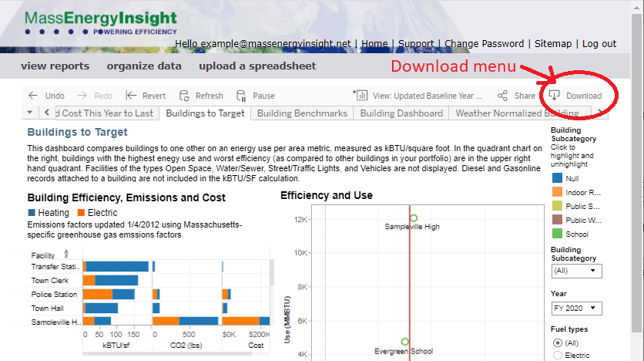Click the Indoor R... orange legend swatch
The height and width of the screenshot is (361, 644).
(x=557, y=192)
